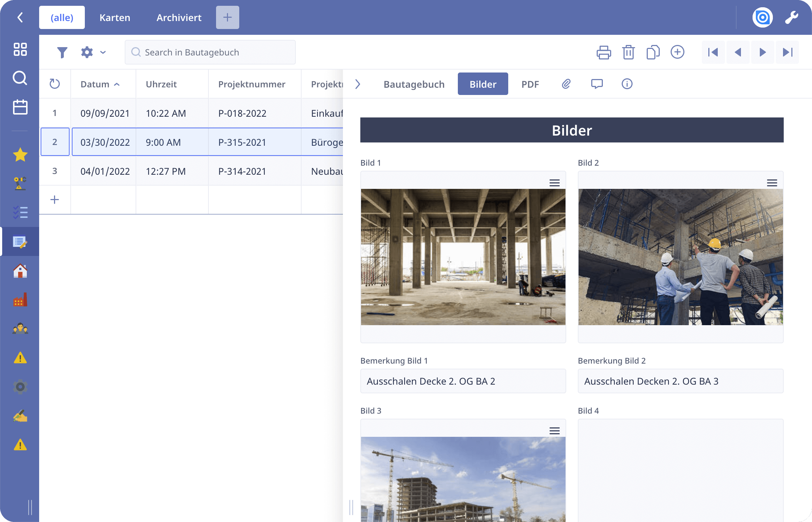Open attachments paperclip tab

click(566, 84)
